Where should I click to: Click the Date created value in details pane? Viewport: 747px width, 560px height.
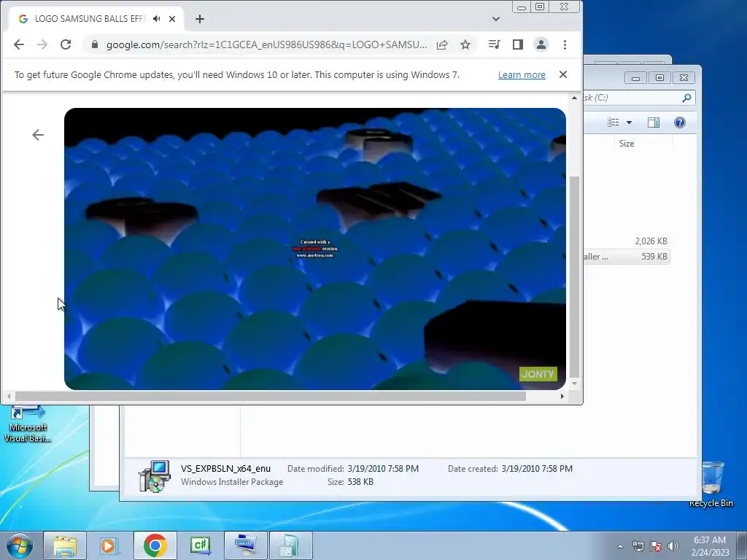(x=537, y=469)
